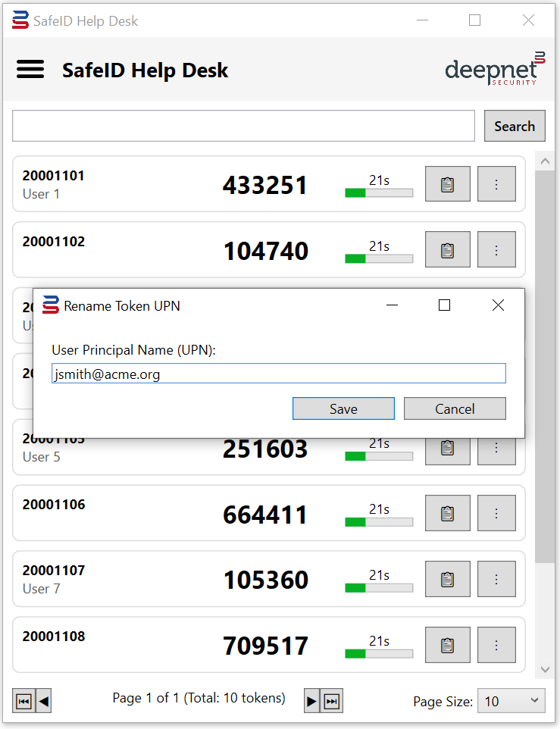Image resolution: width=560 pixels, height=729 pixels.
Task: Open the hamburger menu
Action: (30, 69)
